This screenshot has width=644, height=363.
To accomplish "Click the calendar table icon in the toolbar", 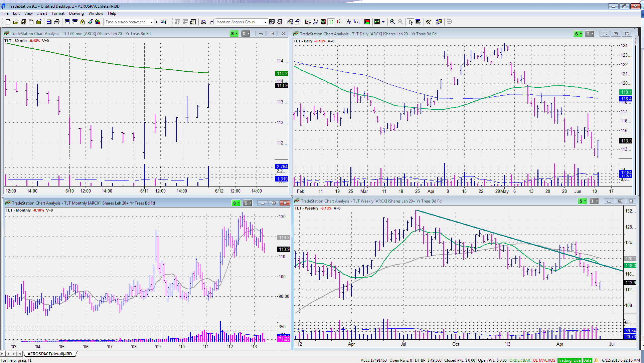I will point(193,22).
